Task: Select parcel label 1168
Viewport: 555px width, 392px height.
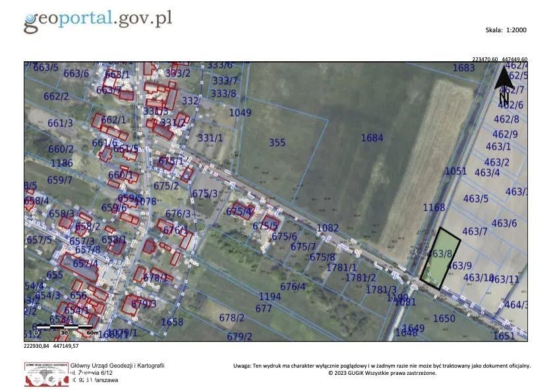Action: coord(434,208)
